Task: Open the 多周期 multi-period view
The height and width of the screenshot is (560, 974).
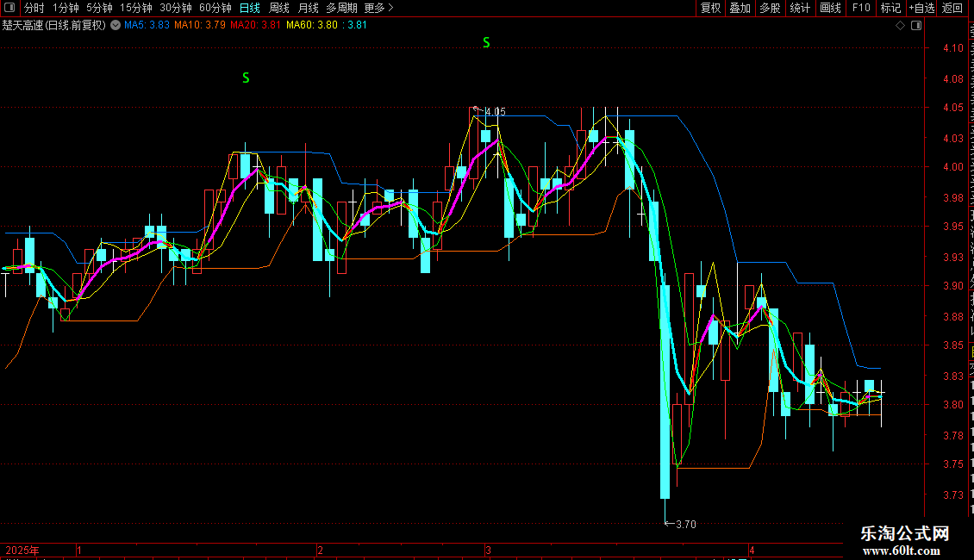Action: pos(341,8)
